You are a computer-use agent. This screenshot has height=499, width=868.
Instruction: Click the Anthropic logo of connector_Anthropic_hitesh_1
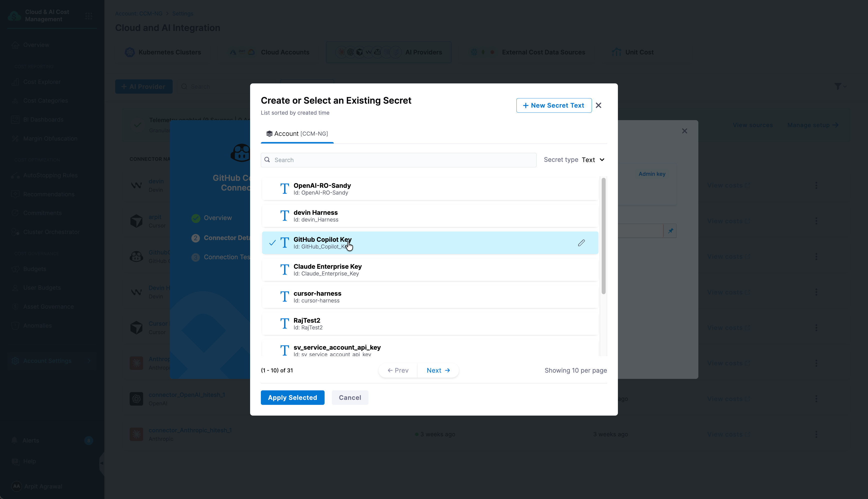[136, 434]
